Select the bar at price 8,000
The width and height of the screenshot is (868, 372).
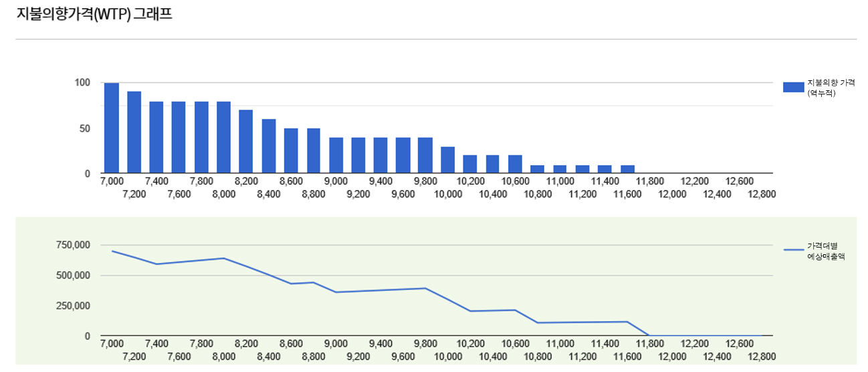pyautogui.click(x=223, y=136)
